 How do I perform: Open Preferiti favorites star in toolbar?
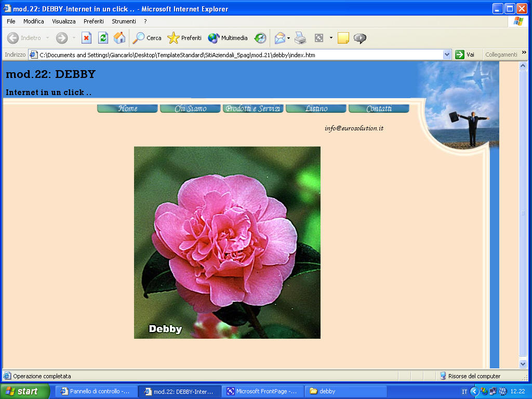(184, 38)
